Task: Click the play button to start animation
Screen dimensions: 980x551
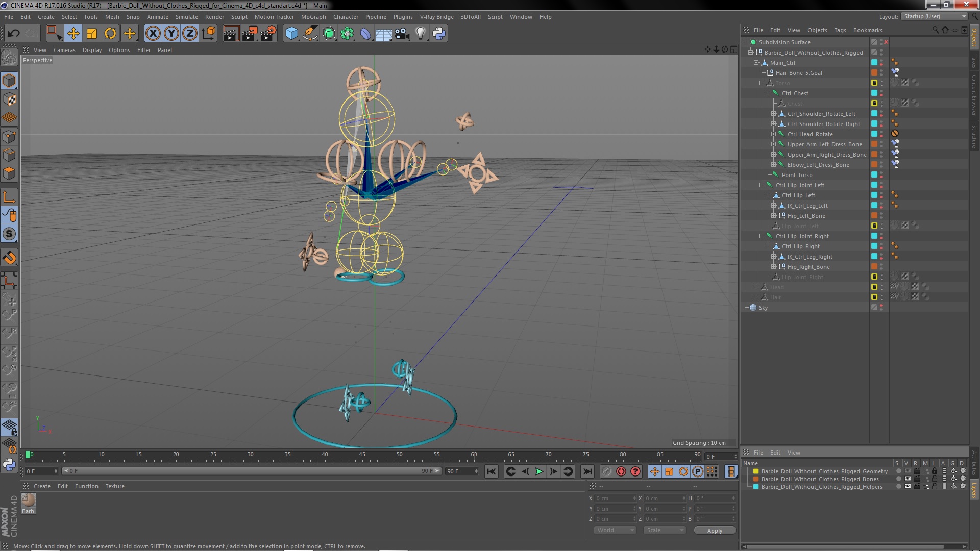Action: pos(539,471)
